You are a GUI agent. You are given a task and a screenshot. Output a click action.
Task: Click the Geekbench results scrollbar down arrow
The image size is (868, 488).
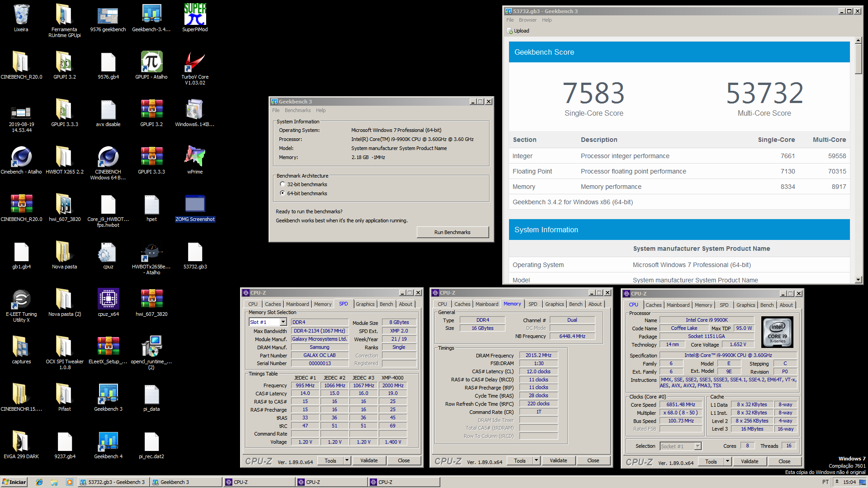point(859,280)
